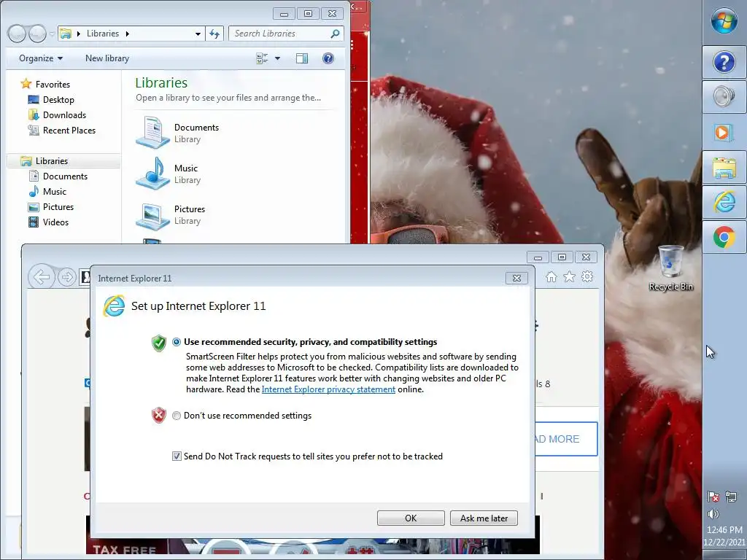The image size is (747, 560).
Task: Open the recent pages dropdown beside Forward
Action: click(52, 34)
